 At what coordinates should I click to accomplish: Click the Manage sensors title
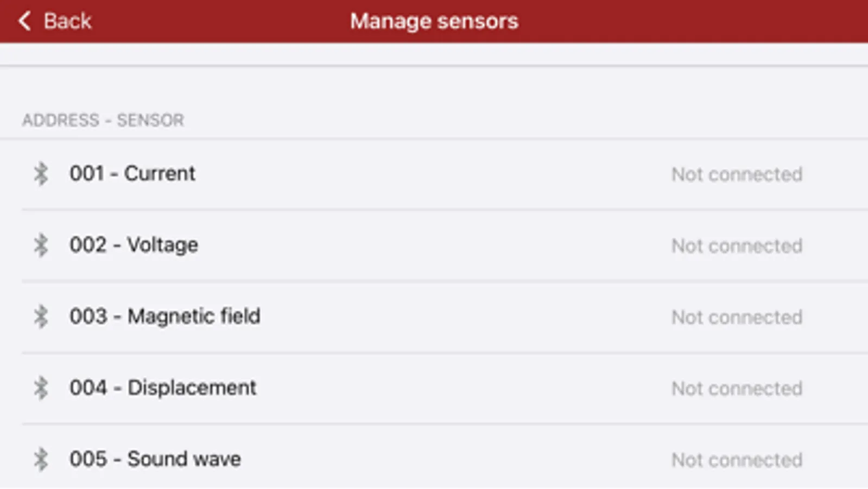pos(434,21)
